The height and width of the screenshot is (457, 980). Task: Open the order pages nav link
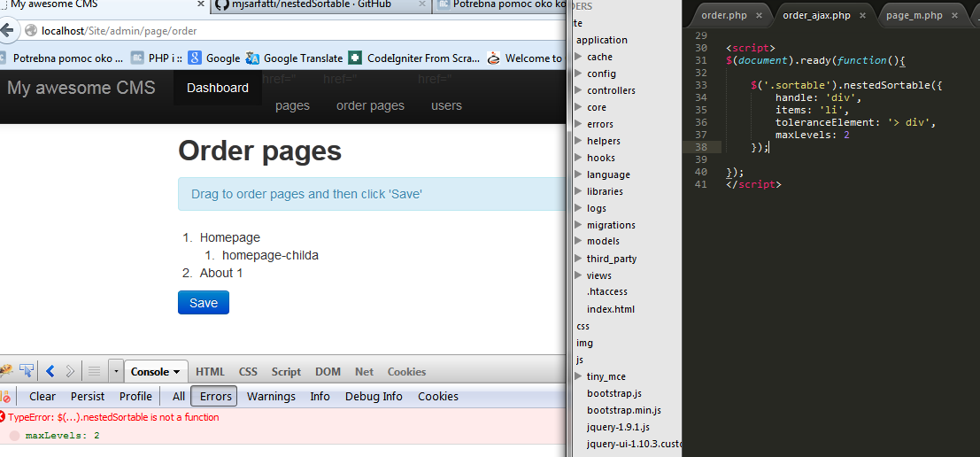click(371, 105)
